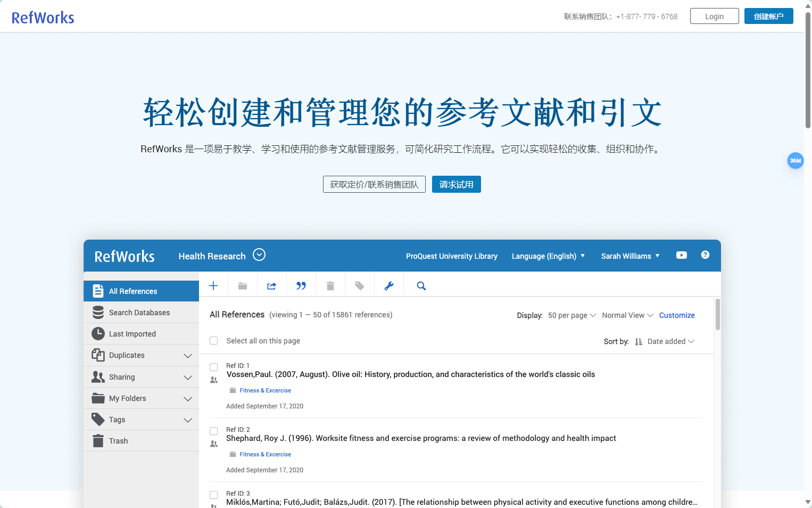Viewport: 812px width, 508px height.
Task: Open Last Imported in the sidebar
Action: click(x=141, y=334)
